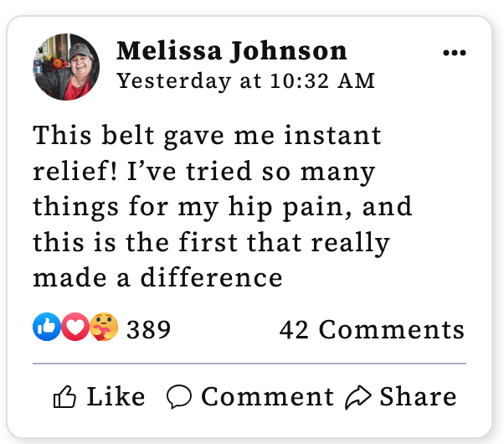Click the care hug emoji reaction icon
Viewport: 504px width, 444px height.
[x=105, y=328]
